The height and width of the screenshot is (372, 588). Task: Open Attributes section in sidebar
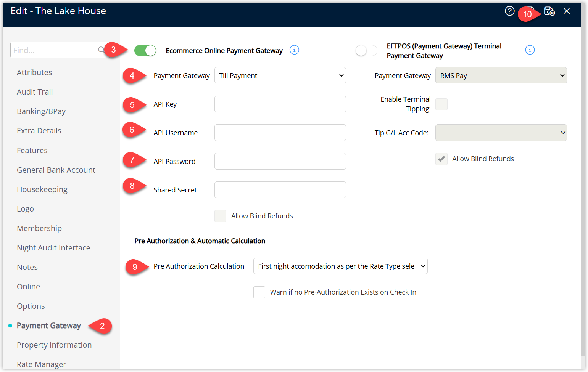pos(34,72)
